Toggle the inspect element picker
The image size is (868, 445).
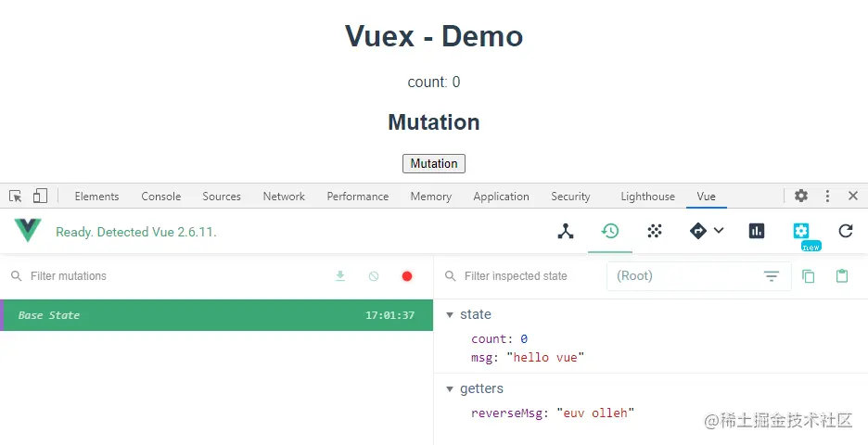tap(16, 196)
